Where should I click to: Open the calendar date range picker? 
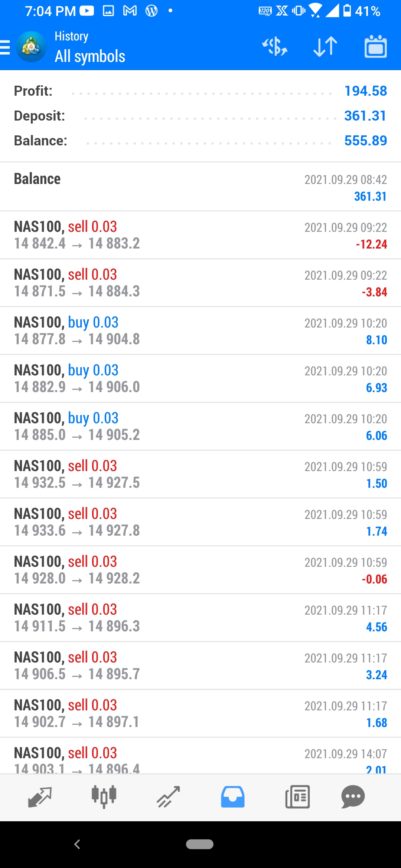[x=375, y=47]
